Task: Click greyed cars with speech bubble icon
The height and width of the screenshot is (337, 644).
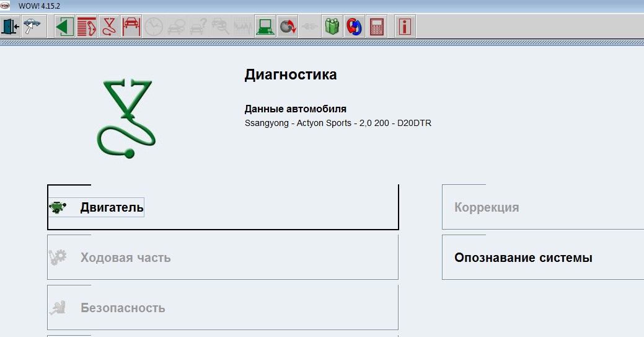Action: coord(176,27)
